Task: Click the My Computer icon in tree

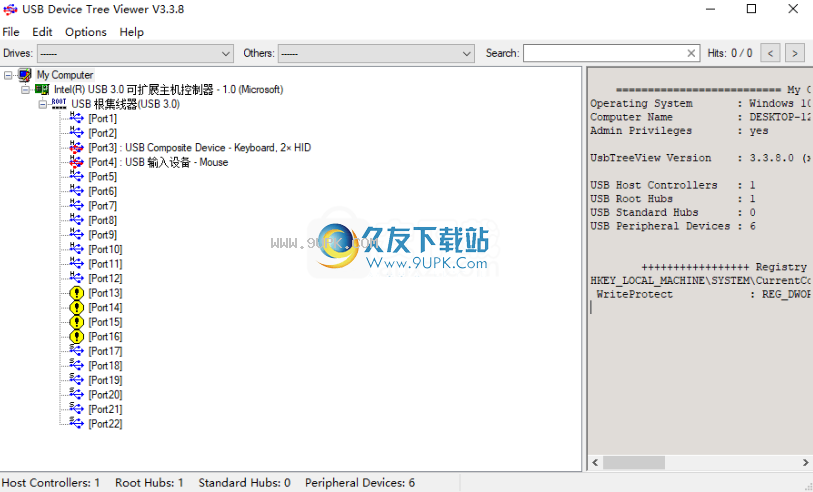Action: pyautogui.click(x=24, y=75)
